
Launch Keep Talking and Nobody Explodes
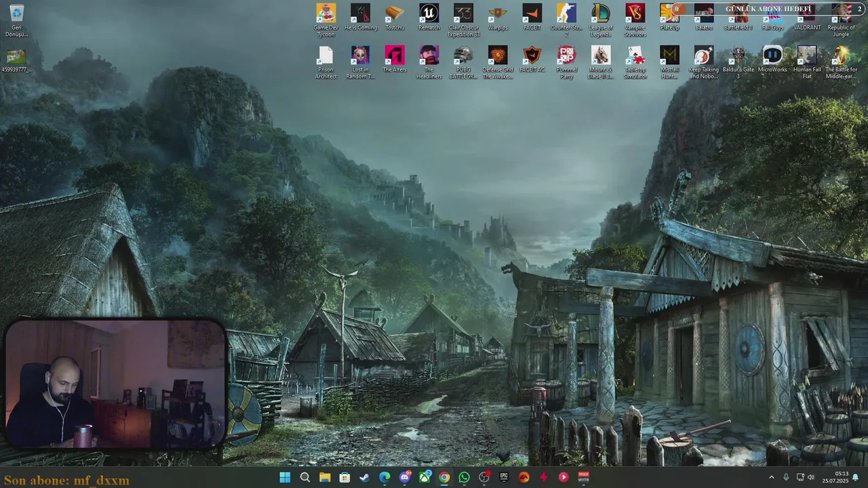pos(704,62)
